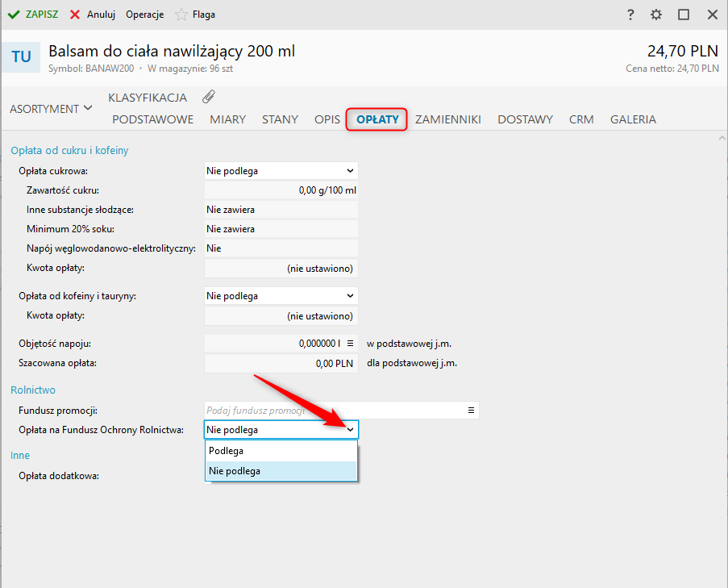This screenshot has width=728, height=588.
Task: Open the Fundusz promocji list picker icon
Action: [471, 410]
